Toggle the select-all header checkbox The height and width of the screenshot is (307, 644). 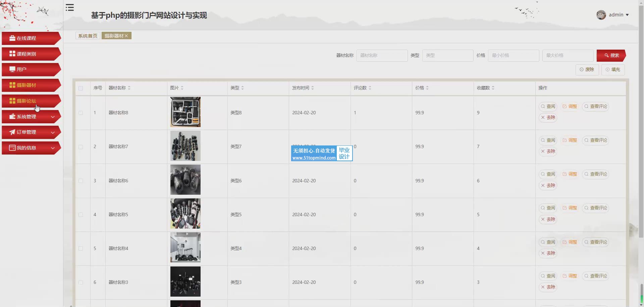(80, 88)
